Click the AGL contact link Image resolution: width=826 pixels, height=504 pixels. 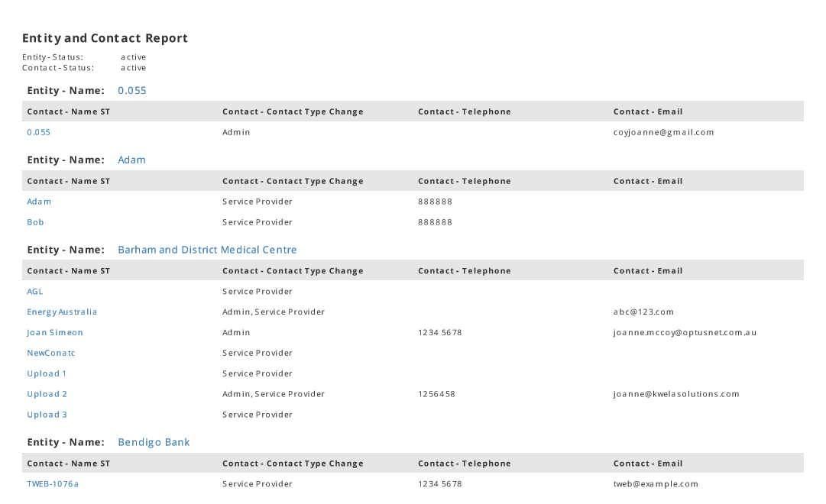35,292
